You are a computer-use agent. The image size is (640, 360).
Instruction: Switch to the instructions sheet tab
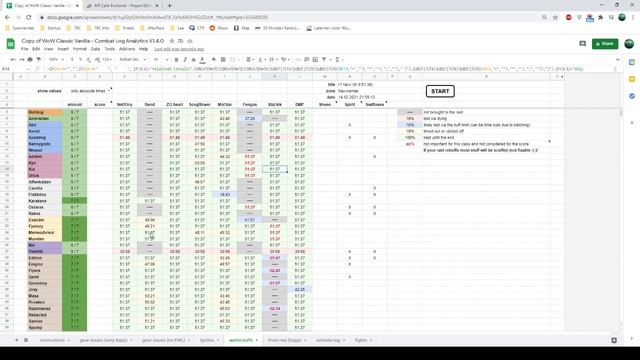point(52,340)
